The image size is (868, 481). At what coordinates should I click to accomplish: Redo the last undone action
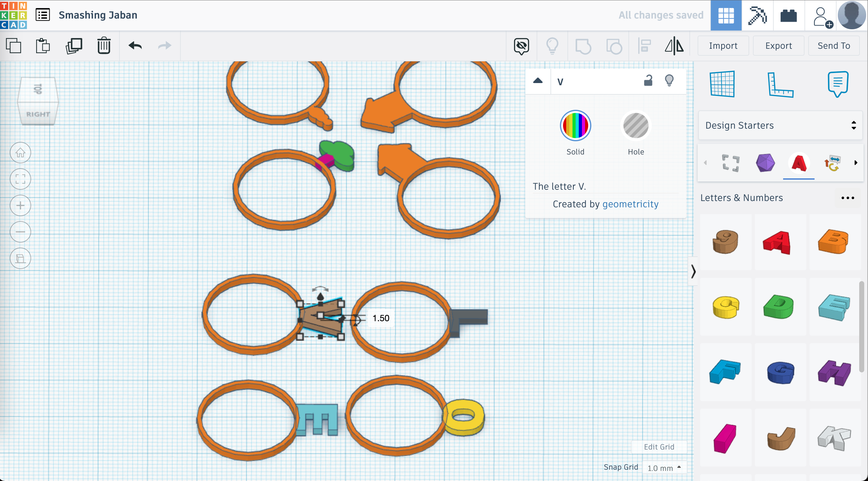165,46
